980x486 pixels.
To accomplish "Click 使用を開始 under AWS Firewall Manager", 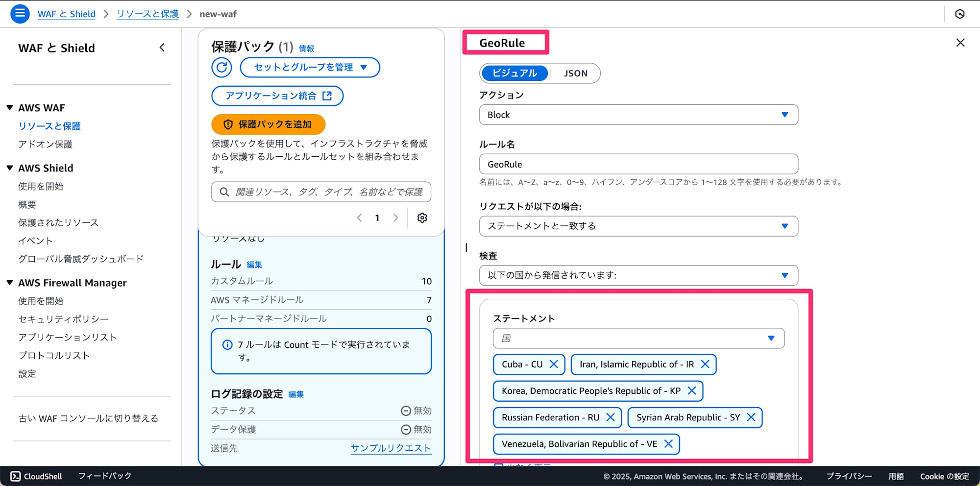I will 41,301.
